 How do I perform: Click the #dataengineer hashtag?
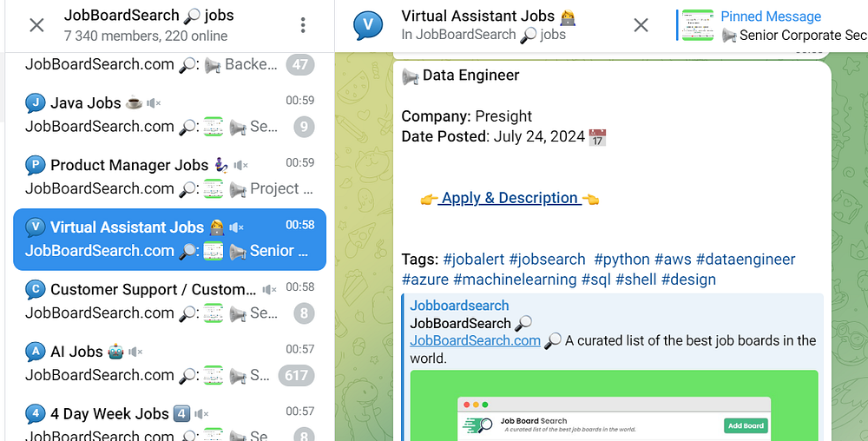[x=745, y=259]
